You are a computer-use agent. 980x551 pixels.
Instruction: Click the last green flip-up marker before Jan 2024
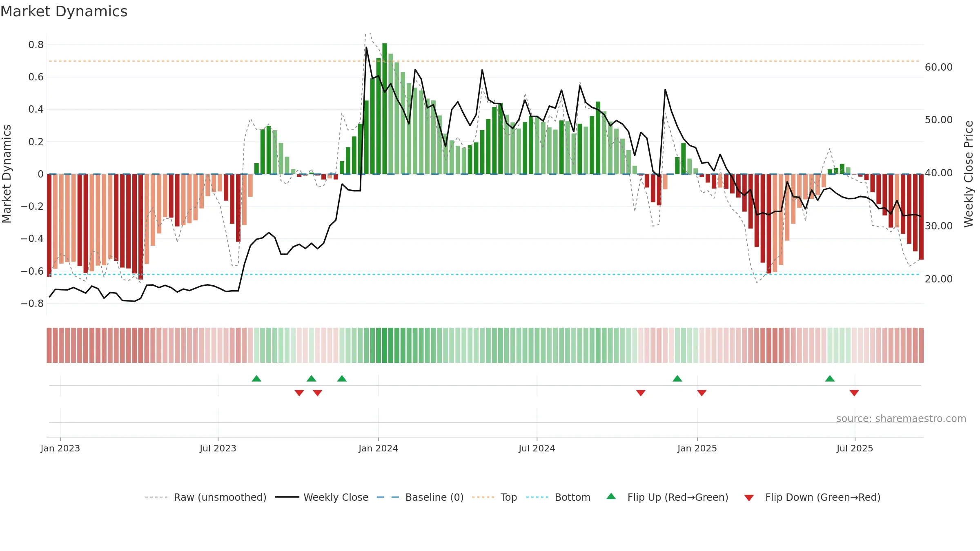(x=342, y=378)
